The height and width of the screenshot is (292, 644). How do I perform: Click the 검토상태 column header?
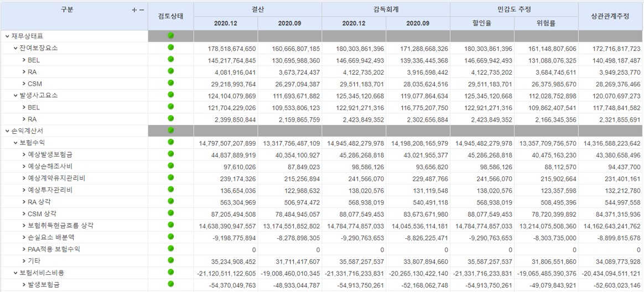[170, 17]
